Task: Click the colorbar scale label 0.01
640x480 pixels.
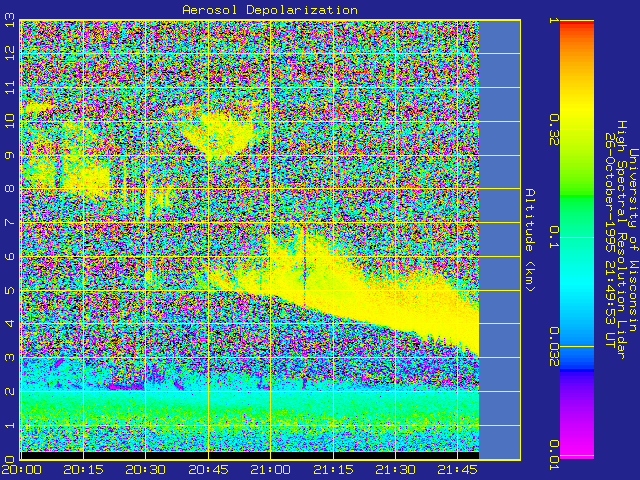Action: point(554,455)
